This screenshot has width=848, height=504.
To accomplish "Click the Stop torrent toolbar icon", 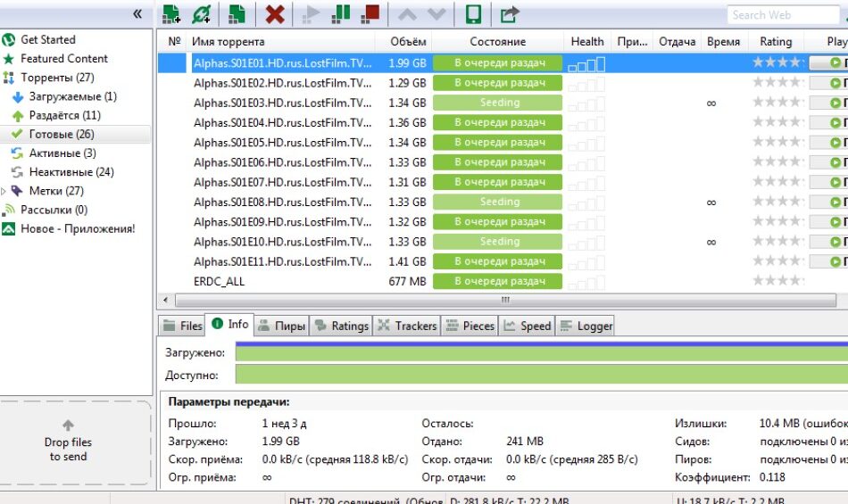I will click(370, 14).
